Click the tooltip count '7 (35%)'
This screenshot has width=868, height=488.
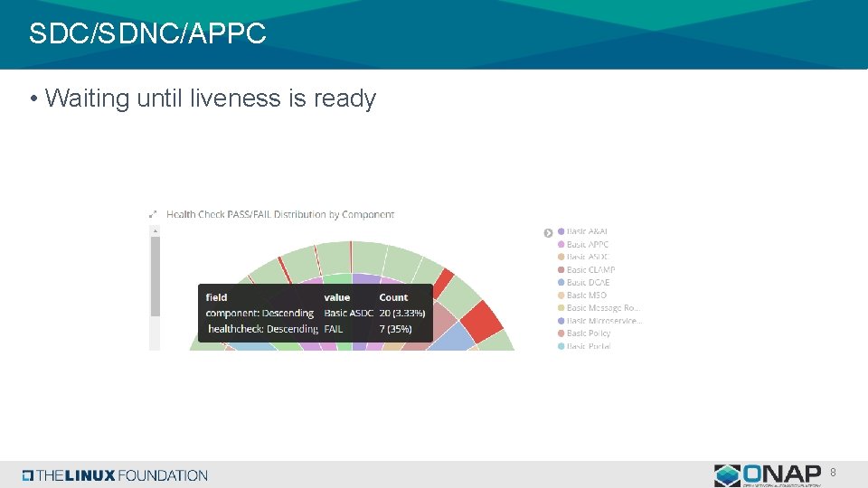click(x=395, y=329)
